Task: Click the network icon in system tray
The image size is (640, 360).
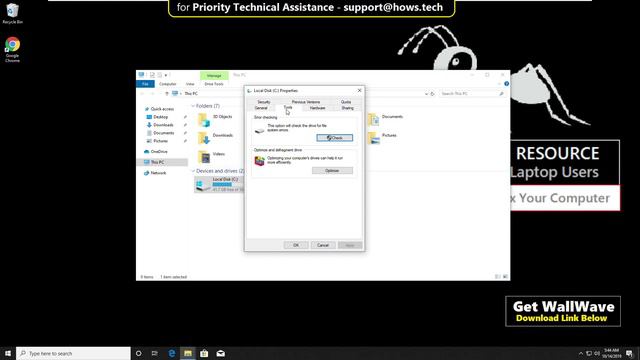Action: [589, 353]
